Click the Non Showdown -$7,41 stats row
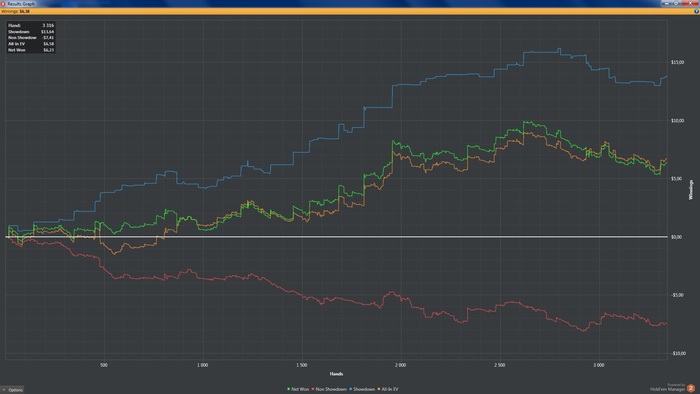The image size is (700, 394). point(31,38)
